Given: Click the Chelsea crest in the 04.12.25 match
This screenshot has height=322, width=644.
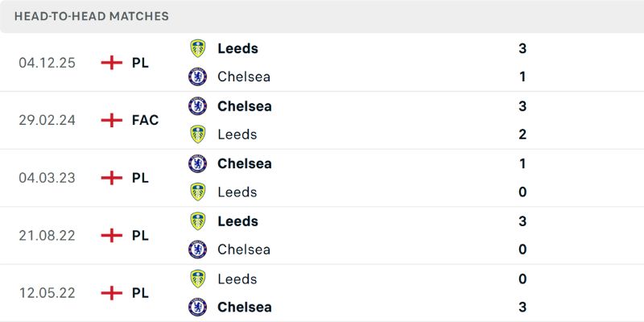Looking at the screenshot, I should pyautogui.click(x=197, y=77).
